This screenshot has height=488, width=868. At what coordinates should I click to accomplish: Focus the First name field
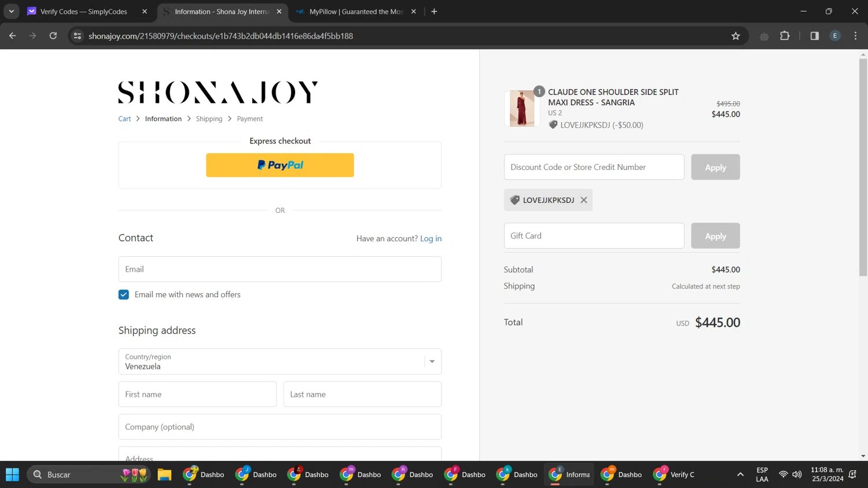197,394
